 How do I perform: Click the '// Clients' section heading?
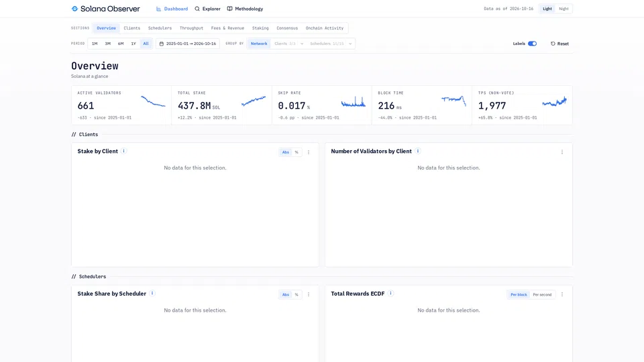pyautogui.click(x=85, y=134)
